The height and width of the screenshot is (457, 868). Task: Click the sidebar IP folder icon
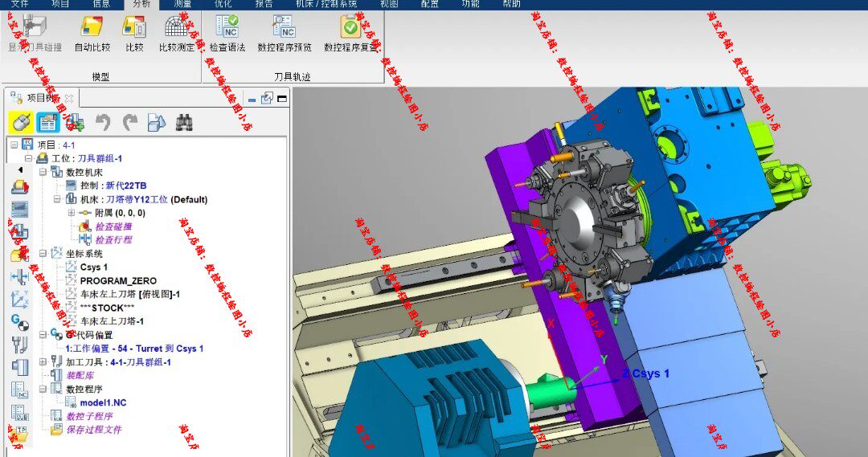click(x=20, y=435)
